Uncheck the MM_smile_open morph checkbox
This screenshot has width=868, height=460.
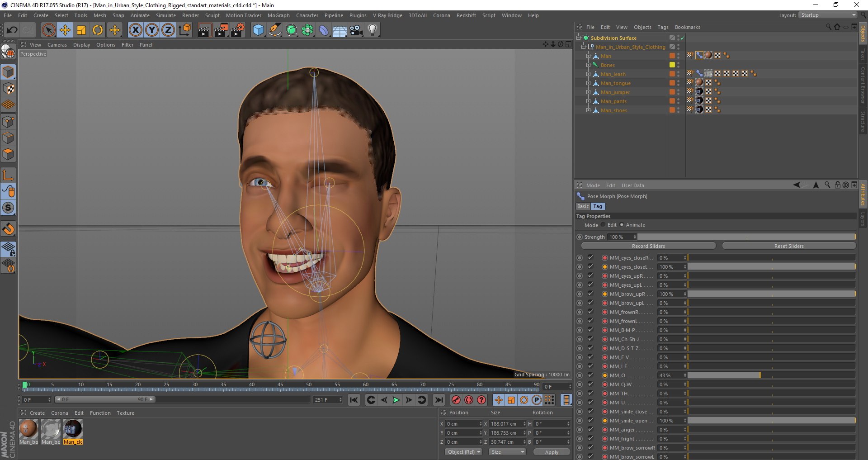[590, 420]
